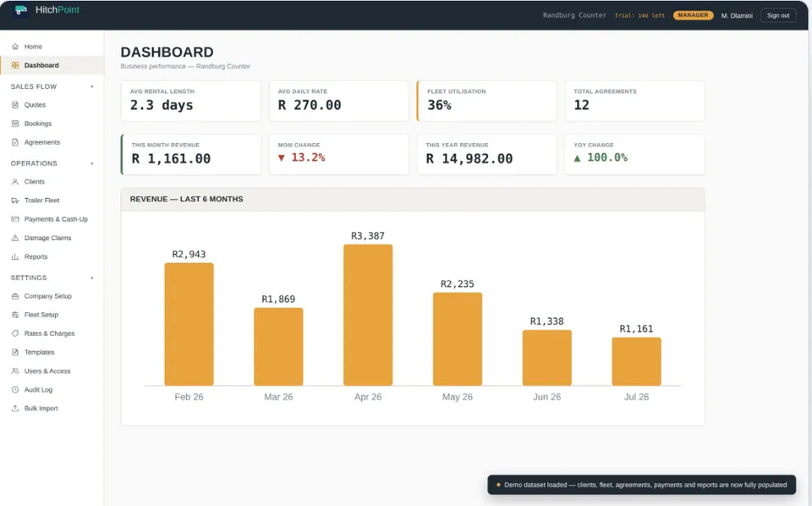Click the Clients person icon
The image size is (812, 506).
[x=15, y=182]
